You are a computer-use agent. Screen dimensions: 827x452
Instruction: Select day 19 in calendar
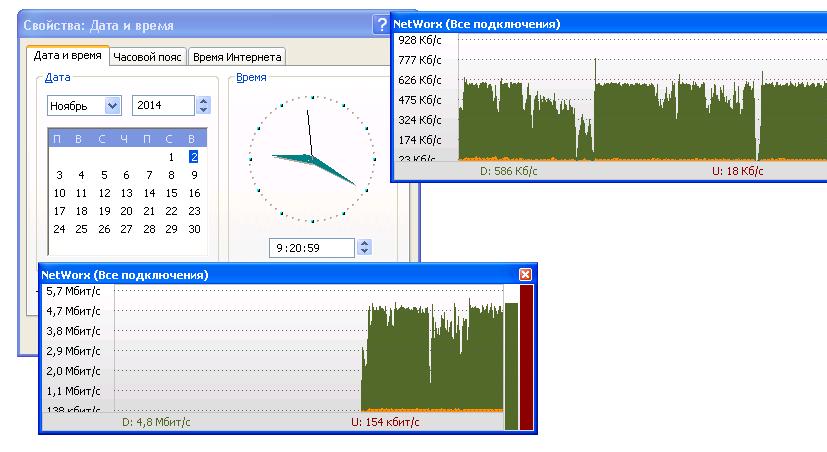point(104,211)
